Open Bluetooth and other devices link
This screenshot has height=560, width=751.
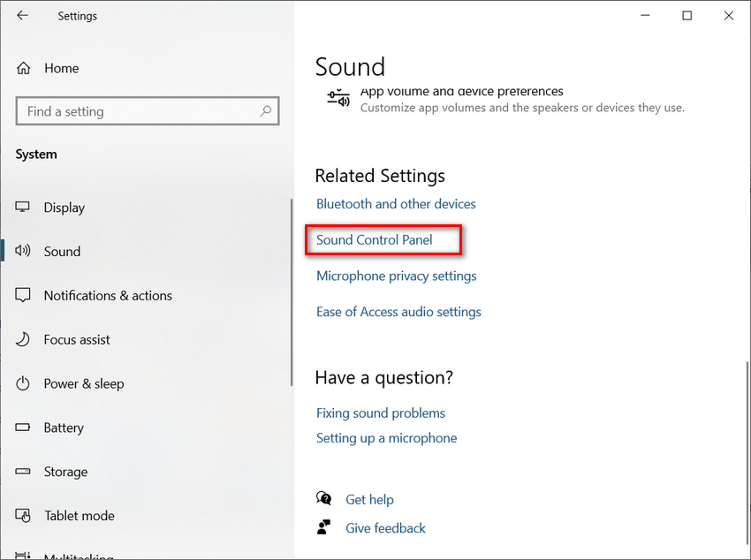click(396, 204)
